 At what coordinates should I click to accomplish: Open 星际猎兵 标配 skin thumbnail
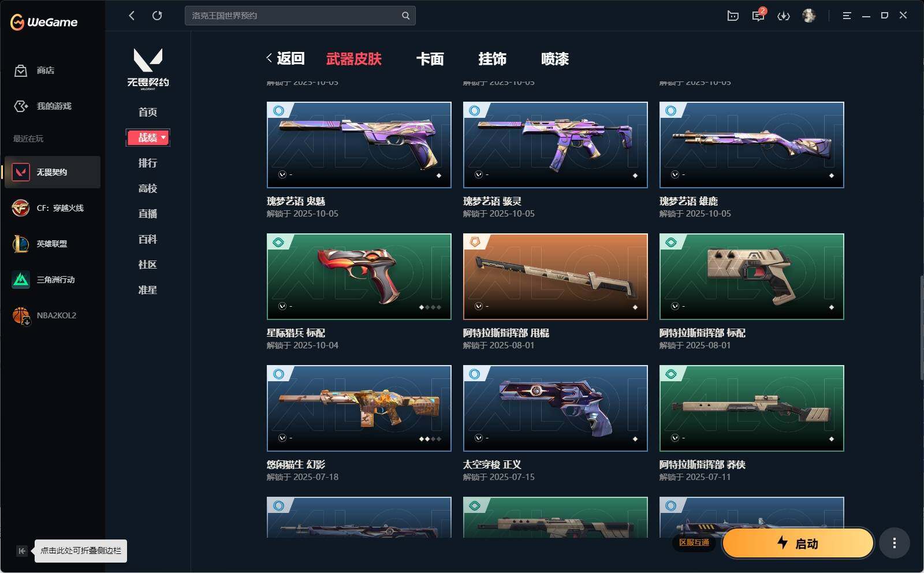pos(359,277)
